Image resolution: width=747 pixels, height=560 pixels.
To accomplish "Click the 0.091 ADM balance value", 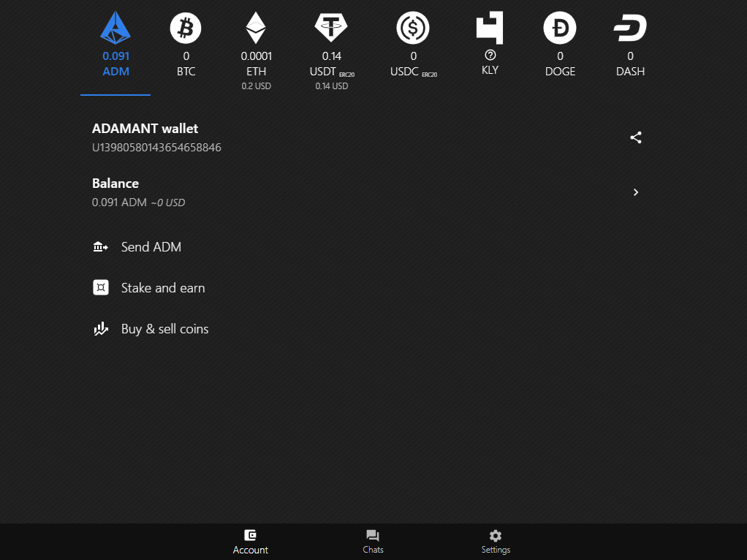I will [x=119, y=202].
